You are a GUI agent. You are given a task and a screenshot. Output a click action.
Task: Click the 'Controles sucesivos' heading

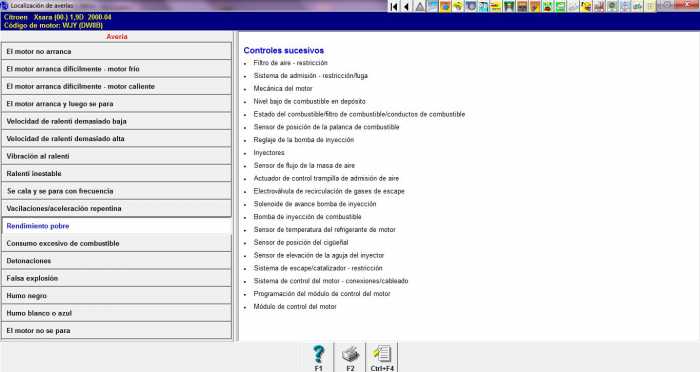(x=284, y=50)
